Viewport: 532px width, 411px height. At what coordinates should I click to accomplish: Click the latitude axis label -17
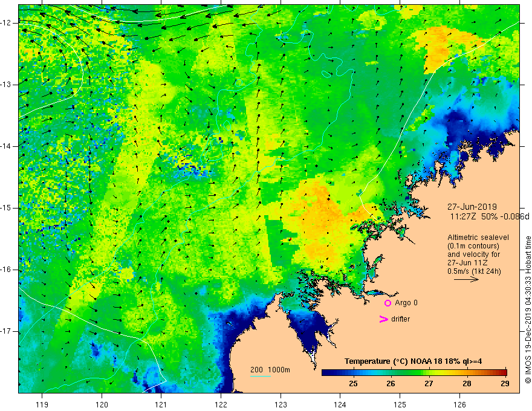point(7,331)
